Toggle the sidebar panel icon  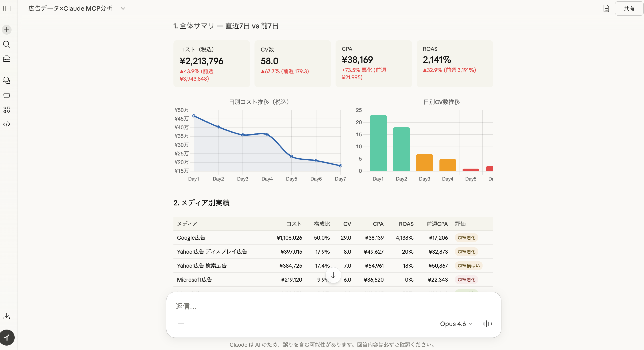[7, 8]
